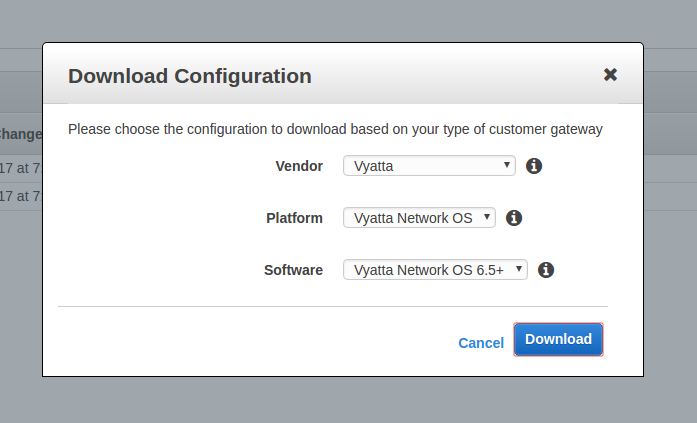Open the Vendor dropdown showing Vyatta
This screenshot has height=423, width=697.
tap(429, 166)
